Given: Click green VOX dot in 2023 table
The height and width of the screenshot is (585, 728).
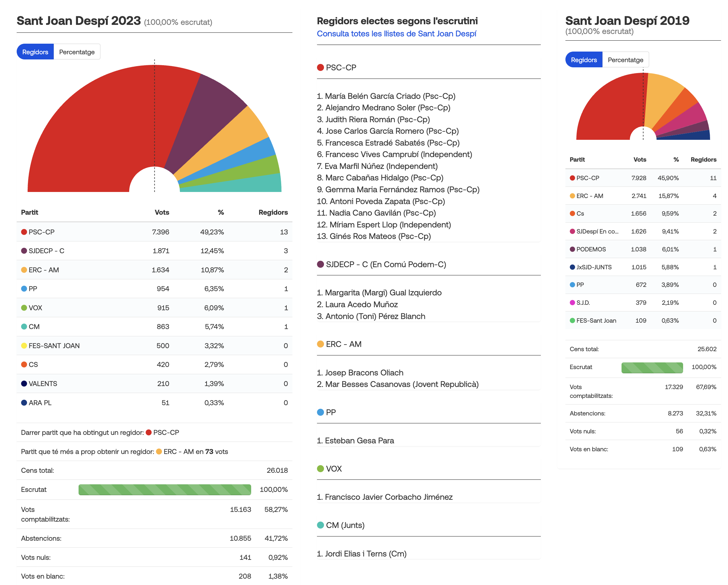Looking at the screenshot, I should [24, 308].
